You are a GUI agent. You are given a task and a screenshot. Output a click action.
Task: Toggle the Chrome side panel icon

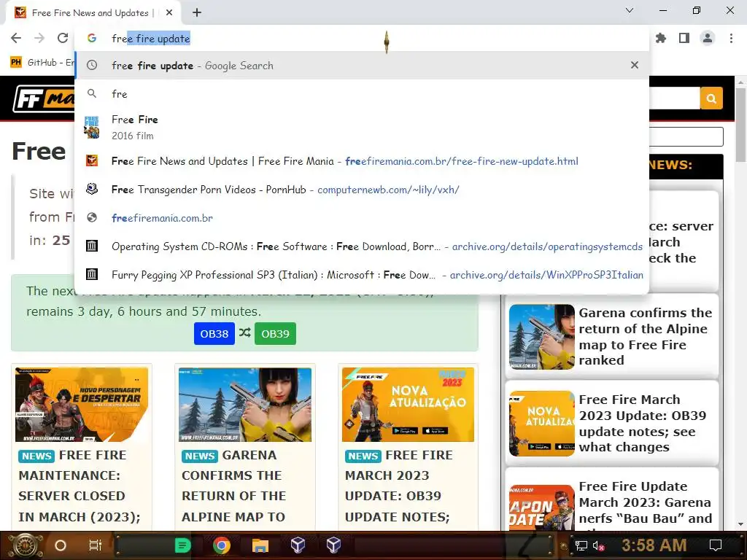pyautogui.click(x=684, y=38)
